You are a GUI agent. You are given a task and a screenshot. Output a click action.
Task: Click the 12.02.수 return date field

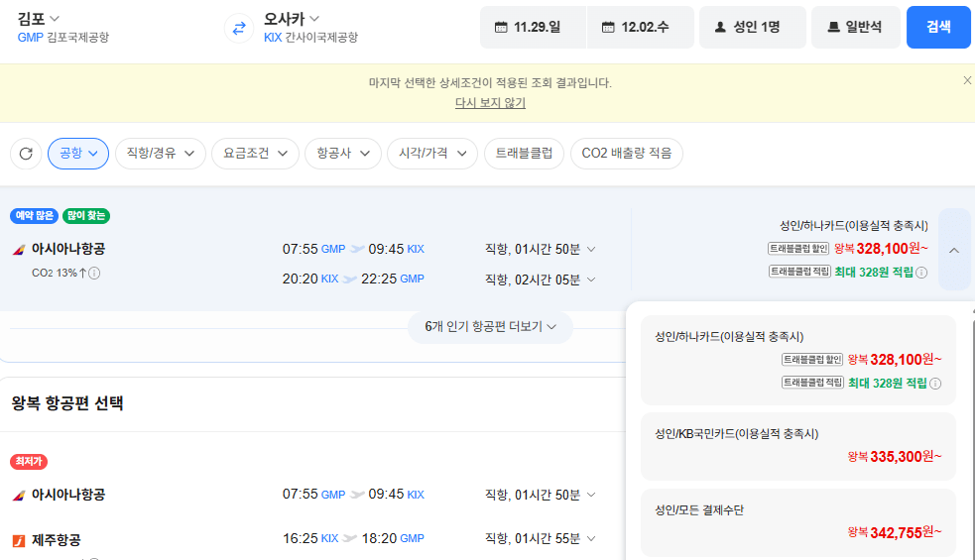pyautogui.click(x=641, y=28)
